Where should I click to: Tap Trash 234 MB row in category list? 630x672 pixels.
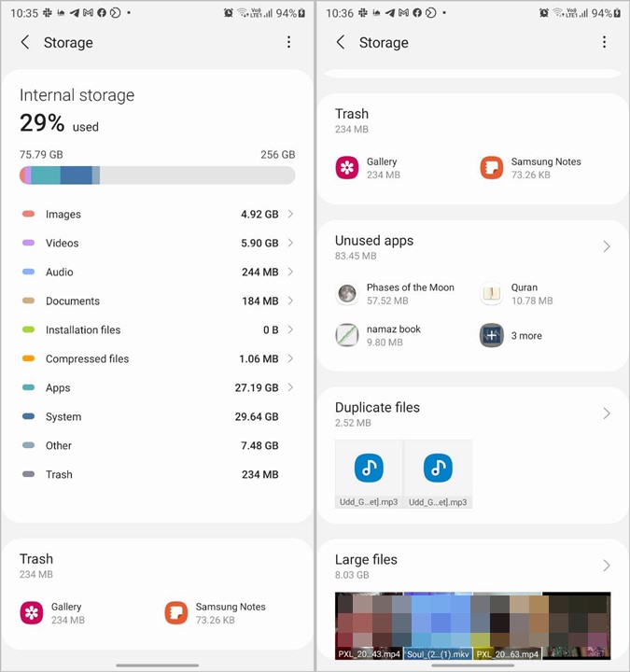158,474
